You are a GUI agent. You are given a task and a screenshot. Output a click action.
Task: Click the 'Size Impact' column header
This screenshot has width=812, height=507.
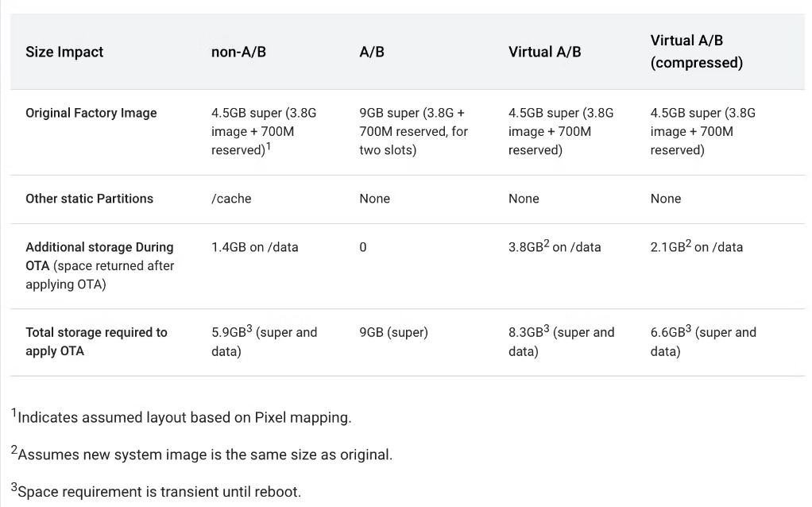(x=64, y=52)
